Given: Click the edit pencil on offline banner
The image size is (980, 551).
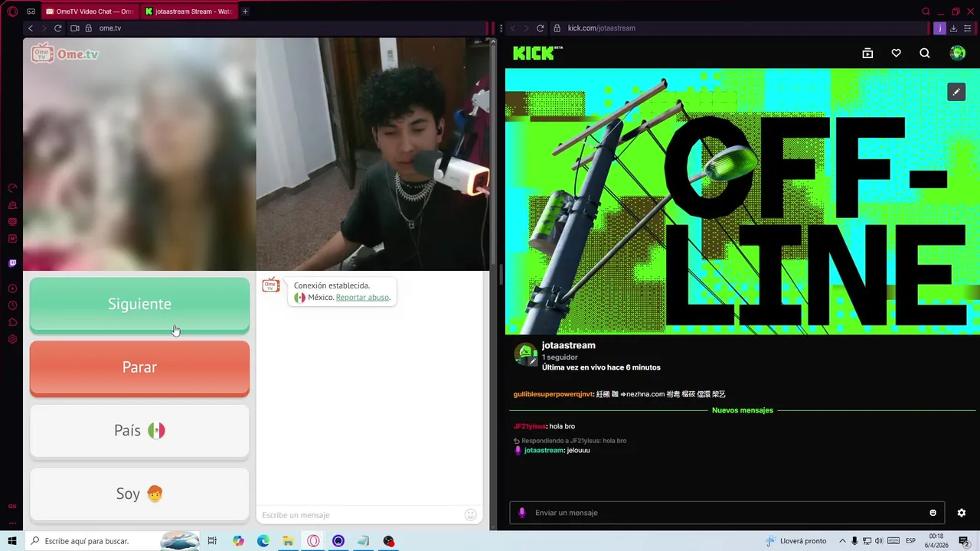Looking at the screenshot, I should (x=956, y=92).
